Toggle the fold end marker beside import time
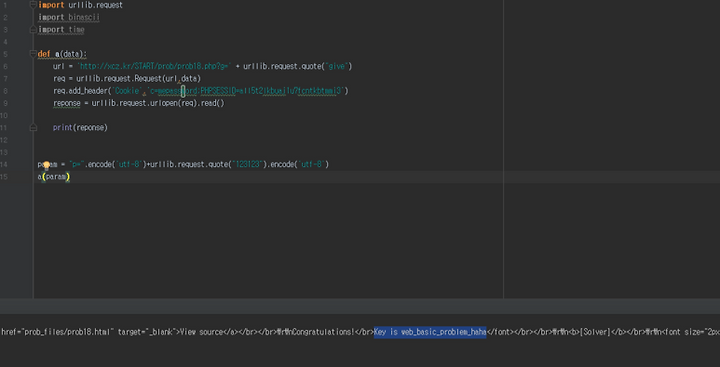 (33, 29)
